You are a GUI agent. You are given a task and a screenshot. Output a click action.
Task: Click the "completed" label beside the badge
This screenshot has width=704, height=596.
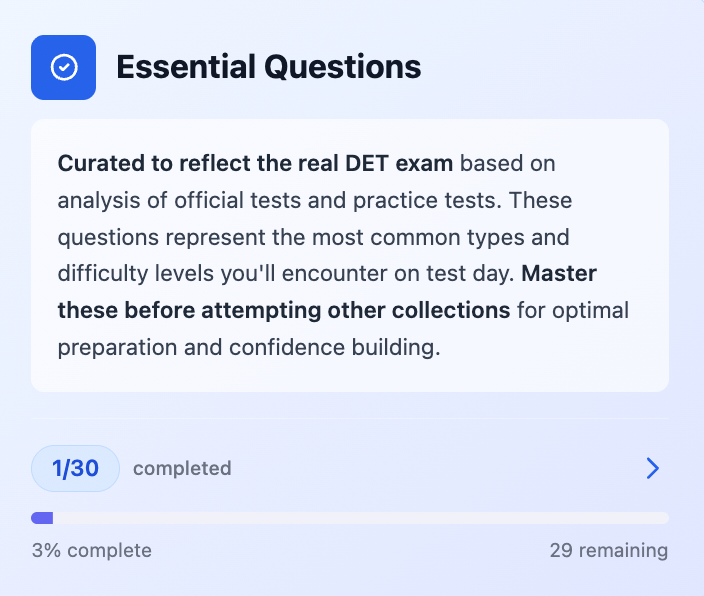[x=182, y=468]
